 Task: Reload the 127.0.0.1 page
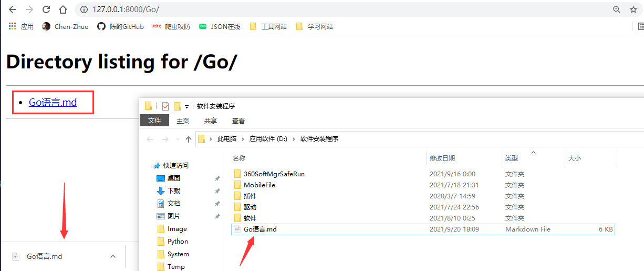[46, 9]
